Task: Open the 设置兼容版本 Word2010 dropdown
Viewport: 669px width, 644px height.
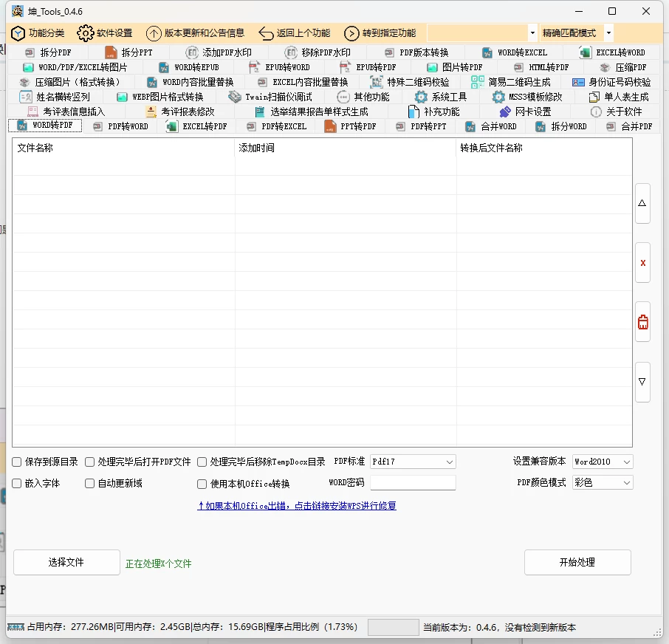Action: 602,461
